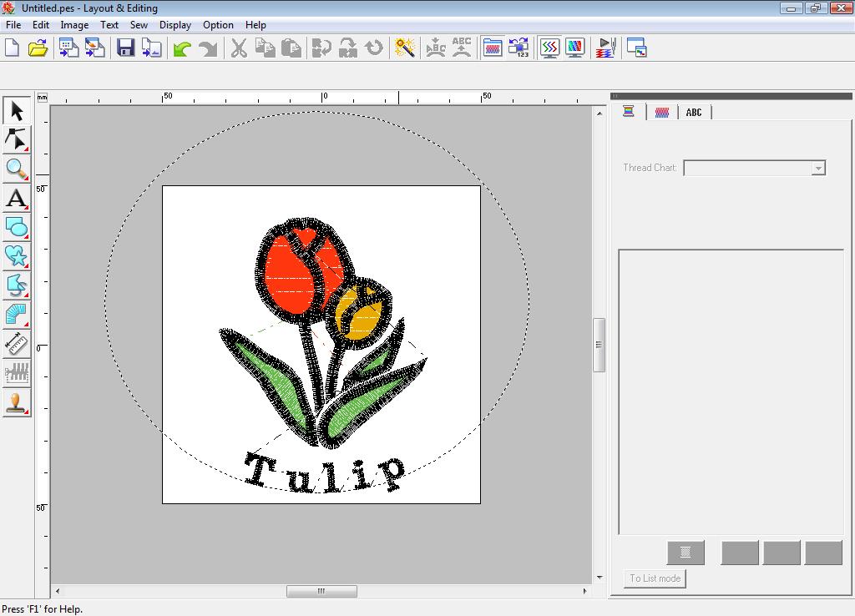Image resolution: width=855 pixels, height=616 pixels.
Task: Click the vertical scrollbar thumb of the canvas
Action: 600,345
